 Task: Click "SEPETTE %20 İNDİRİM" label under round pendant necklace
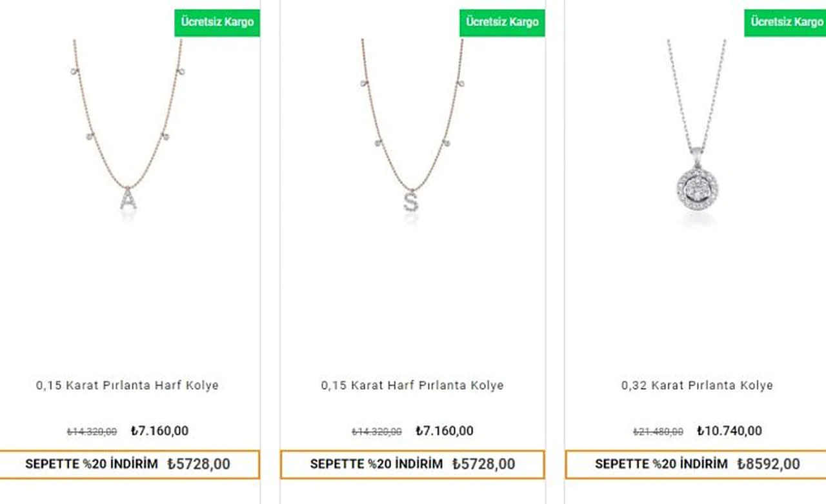pos(661,464)
